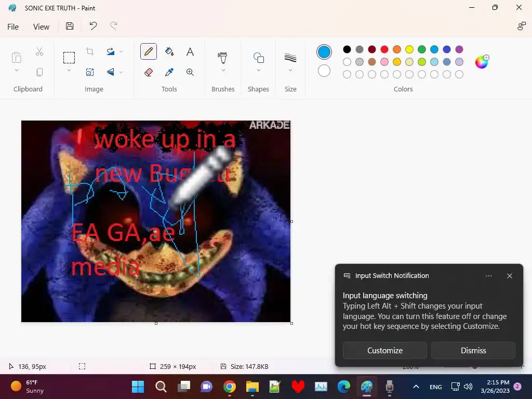
Task: Click the Brushes tool icon
Action: pyautogui.click(x=223, y=57)
